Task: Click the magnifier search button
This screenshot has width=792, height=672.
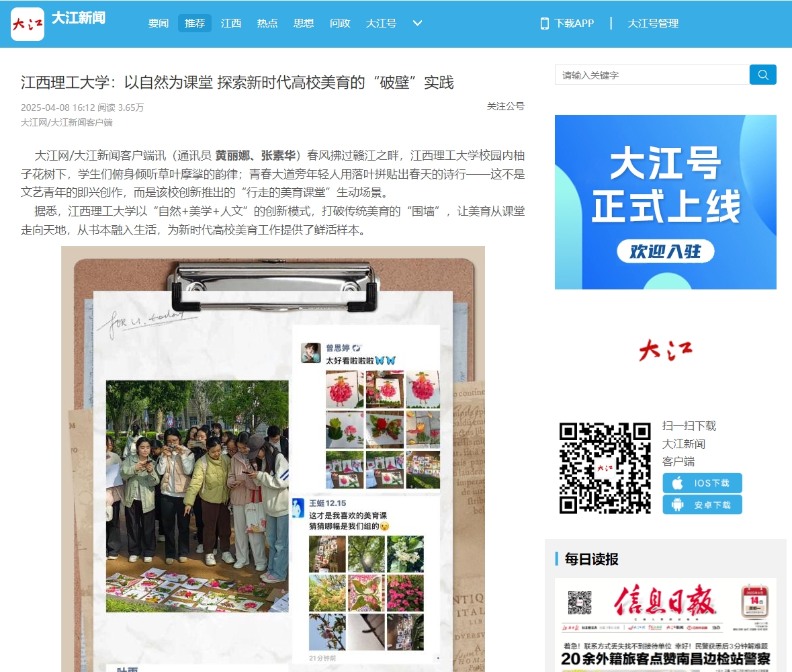Action: [x=762, y=75]
